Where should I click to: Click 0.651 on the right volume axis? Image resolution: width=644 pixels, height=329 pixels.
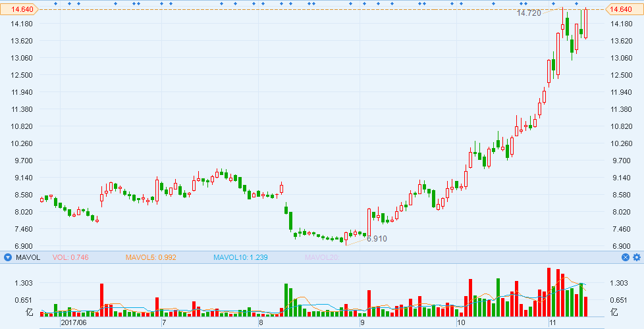click(619, 300)
